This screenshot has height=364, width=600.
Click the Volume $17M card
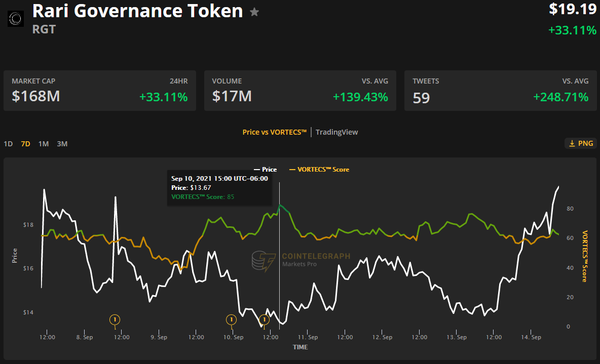(x=300, y=91)
